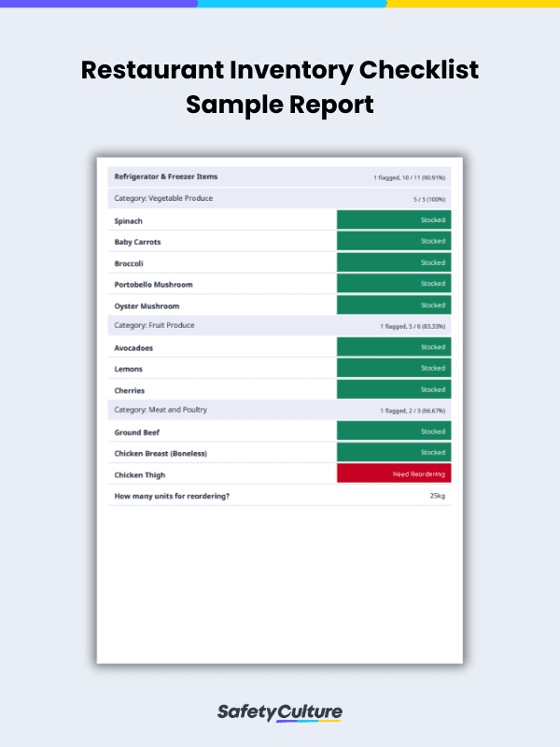The width and height of the screenshot is (560, 747).
Task: Select the Oyster Mushroom row label
Action: [x=147, y=306]
